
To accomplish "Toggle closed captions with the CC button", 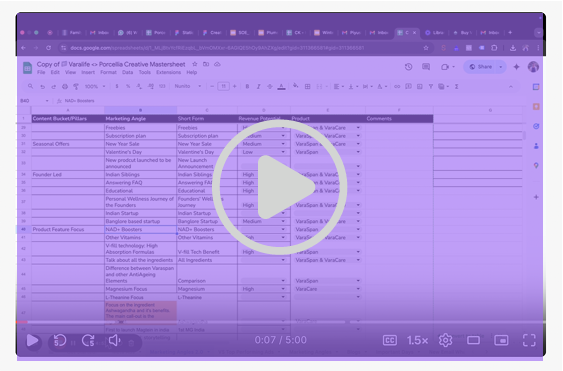I will coord(390,340).
